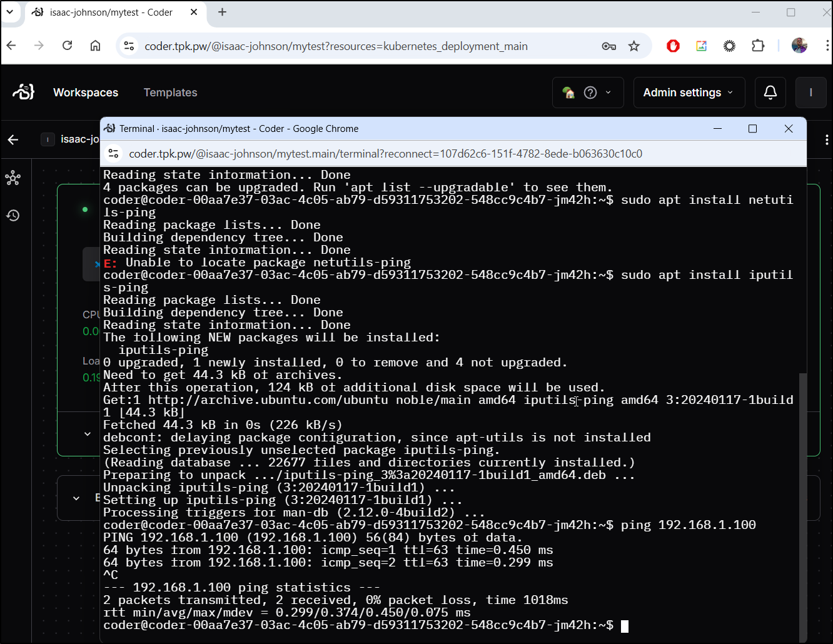
Task: Open the dark circular gear extension
Action: pos(729,46)
